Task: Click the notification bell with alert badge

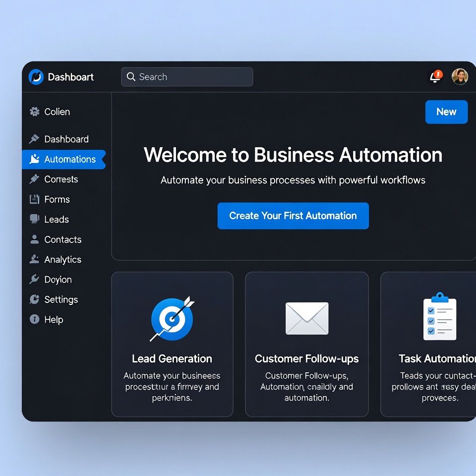Action: coord(435,76)
